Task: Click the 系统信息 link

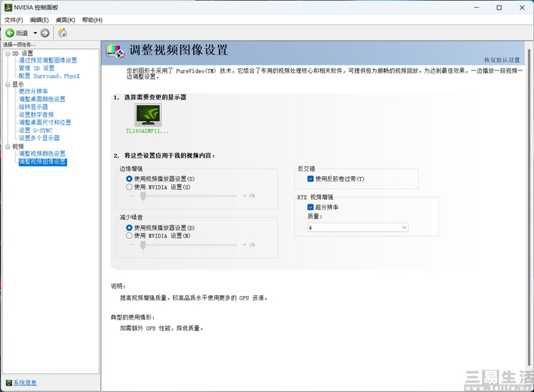Action: pos(25,383)
